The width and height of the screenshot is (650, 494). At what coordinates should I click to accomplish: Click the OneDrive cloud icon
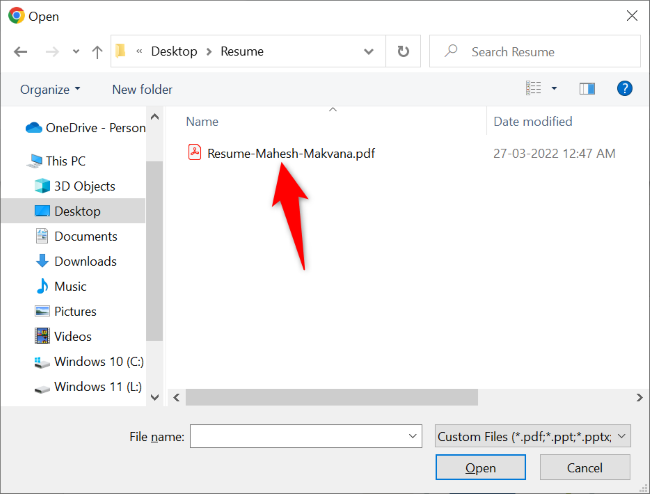[34, 128]
